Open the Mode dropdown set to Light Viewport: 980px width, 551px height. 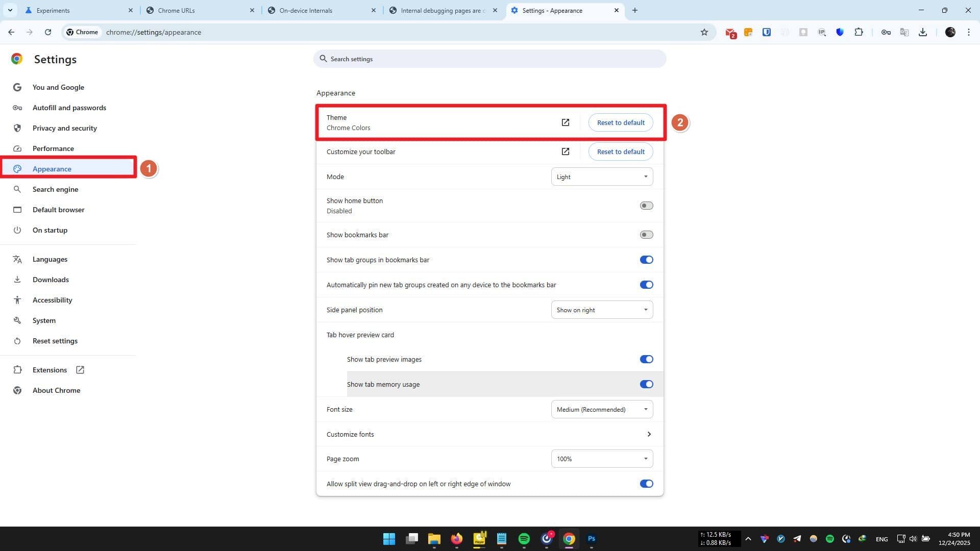click(x=602, y=177)
